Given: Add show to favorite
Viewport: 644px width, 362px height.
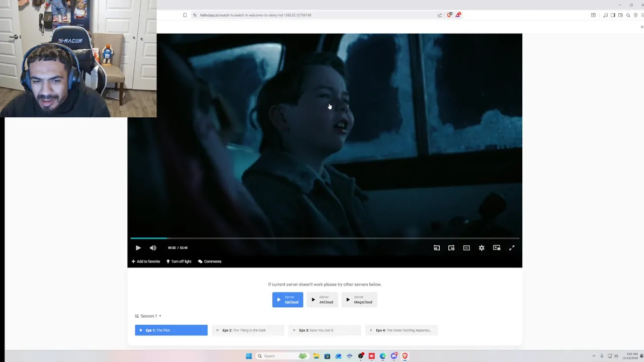Looking at the screenshot, I should coord(146,261).
